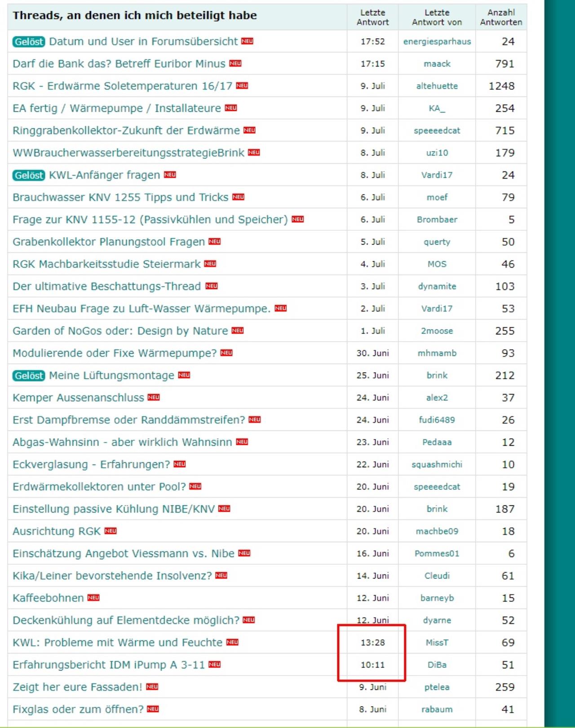
Task: Open Ausrichtung RGK thread
Action: (x=57, y=531)
